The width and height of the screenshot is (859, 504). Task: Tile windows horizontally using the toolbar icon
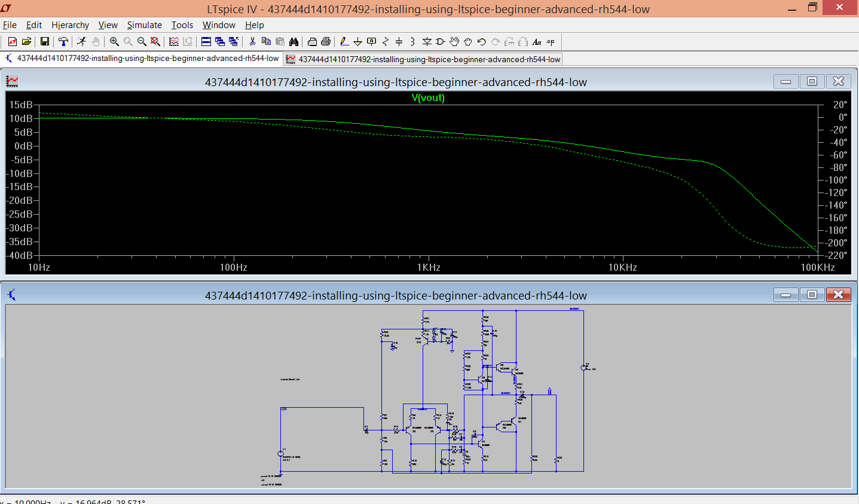pos(206,41)
